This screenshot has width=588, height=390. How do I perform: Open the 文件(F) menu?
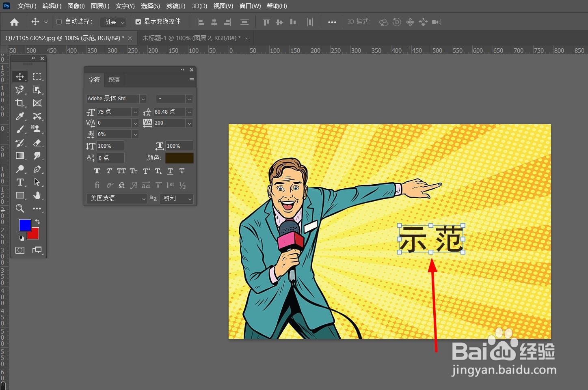27,6
